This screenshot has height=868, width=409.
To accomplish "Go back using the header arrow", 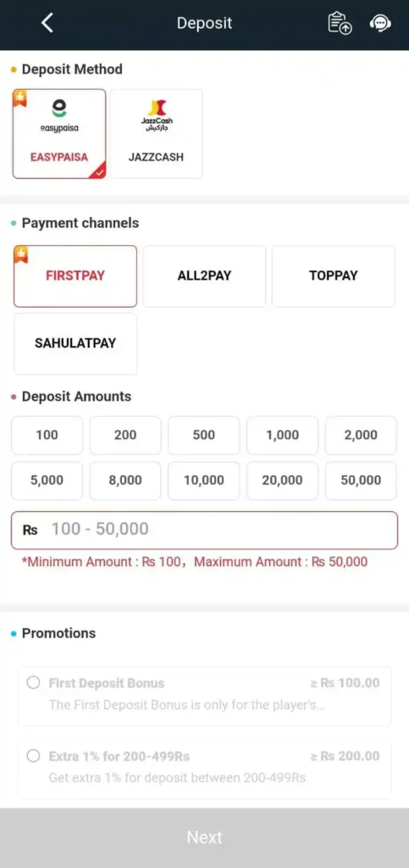I will pyautogui.click(x=47, y=23).
